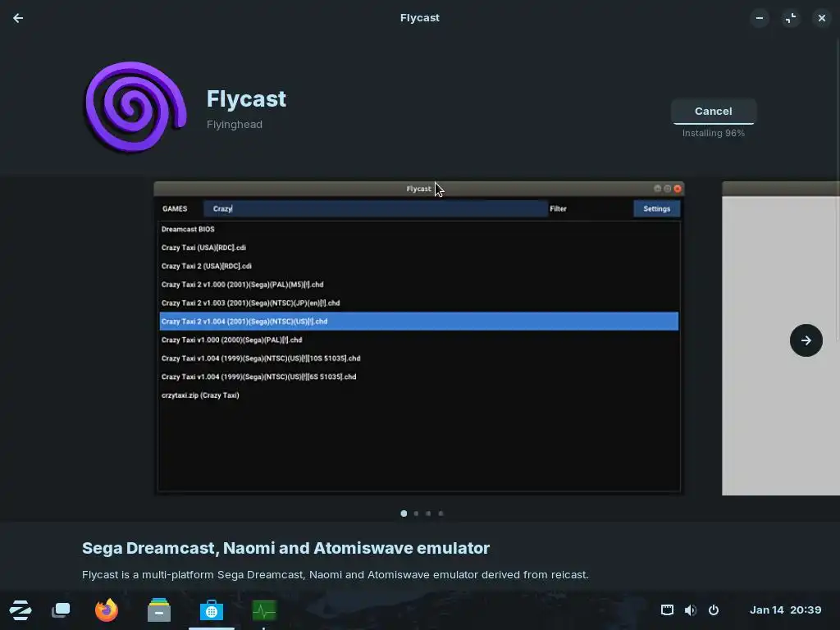
Task: Click highlighted Crazy Taxi 2 v1.004 row
Action: click(419, 322)
